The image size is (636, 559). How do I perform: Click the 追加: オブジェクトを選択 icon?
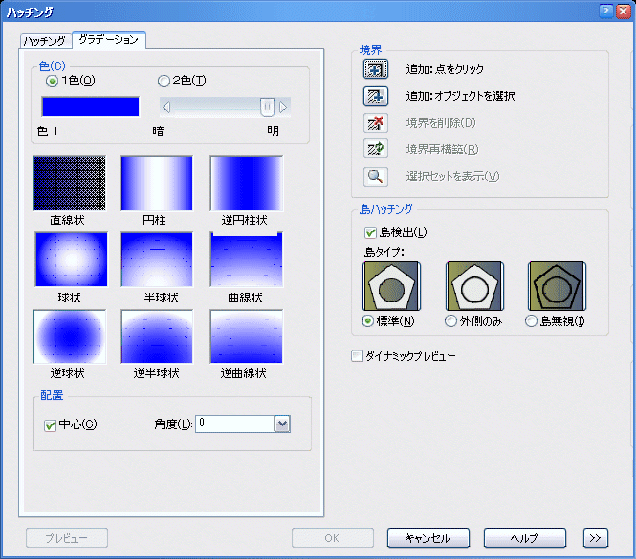coord(375,96)
